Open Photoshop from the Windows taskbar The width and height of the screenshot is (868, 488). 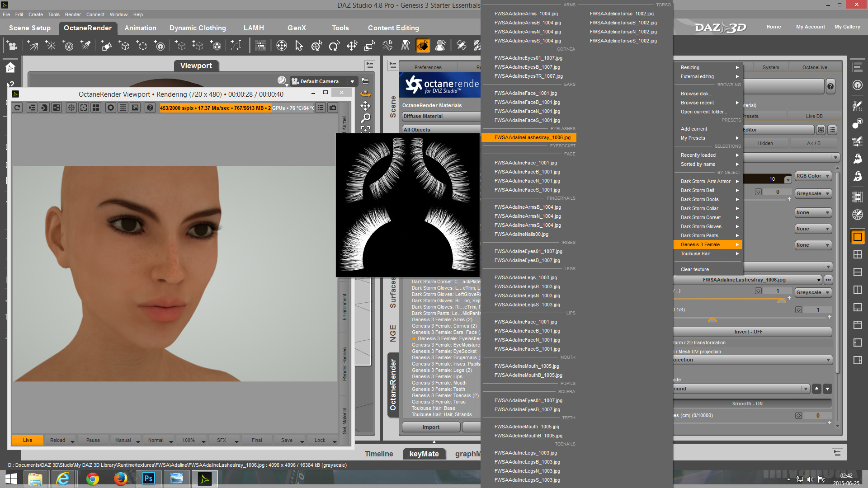[x=148, y=479]
